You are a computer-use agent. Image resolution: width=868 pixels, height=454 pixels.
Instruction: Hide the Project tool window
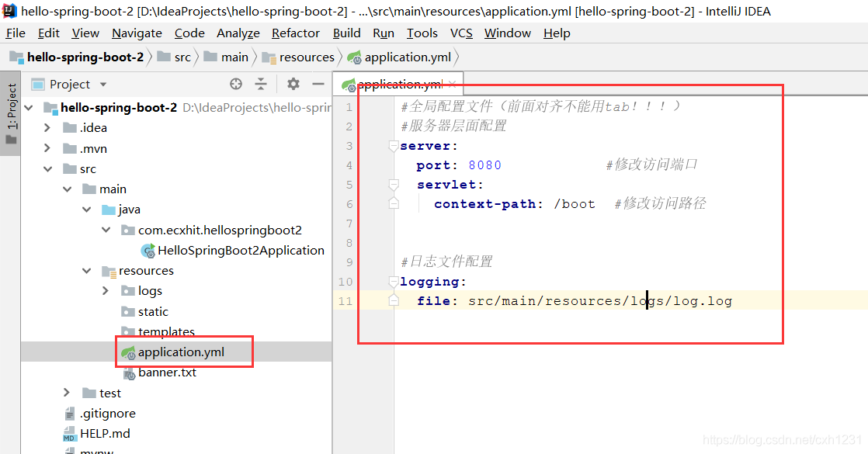(318, 84)
